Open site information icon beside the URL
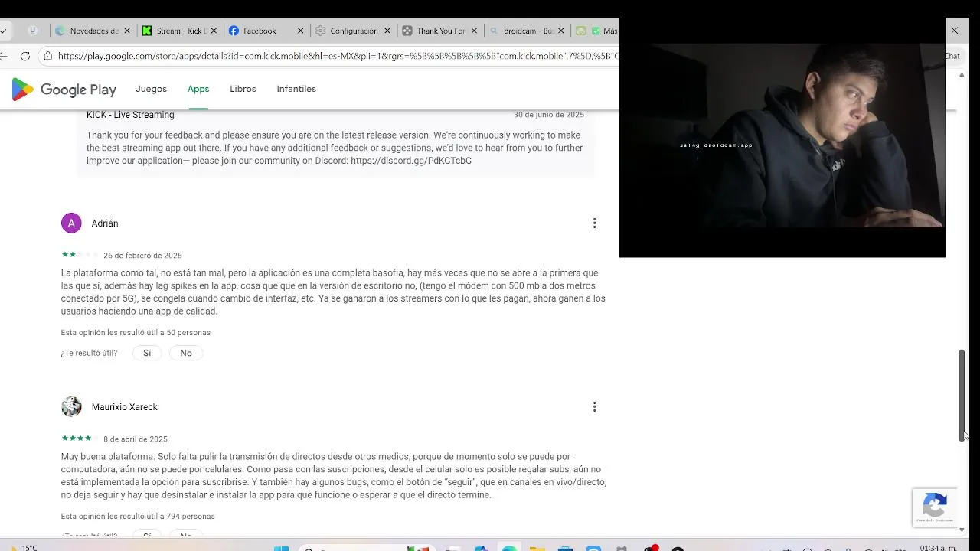The width and height of the screenshot is (980, 551). [x=47, y=56]
